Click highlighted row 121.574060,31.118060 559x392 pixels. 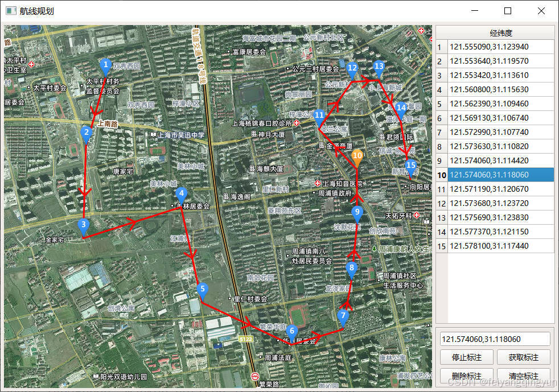[501, 175]
